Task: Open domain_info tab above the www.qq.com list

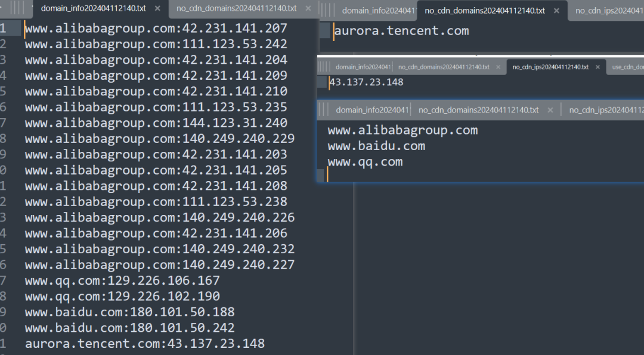Action: tap(371, 110)
